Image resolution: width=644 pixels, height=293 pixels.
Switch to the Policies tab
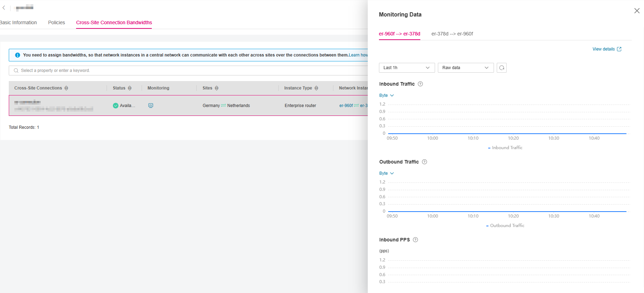point(56,22)
